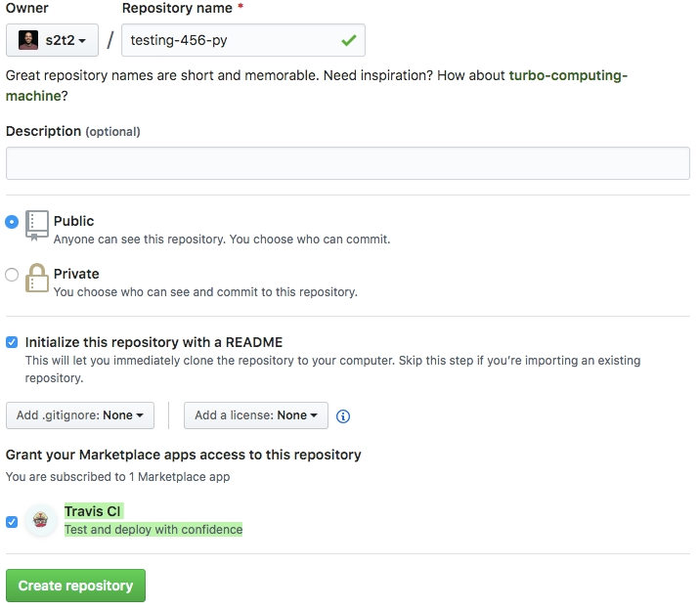Click the private repository lock icon
Viewport: 700px width, 610px height.
click(37, 278)
